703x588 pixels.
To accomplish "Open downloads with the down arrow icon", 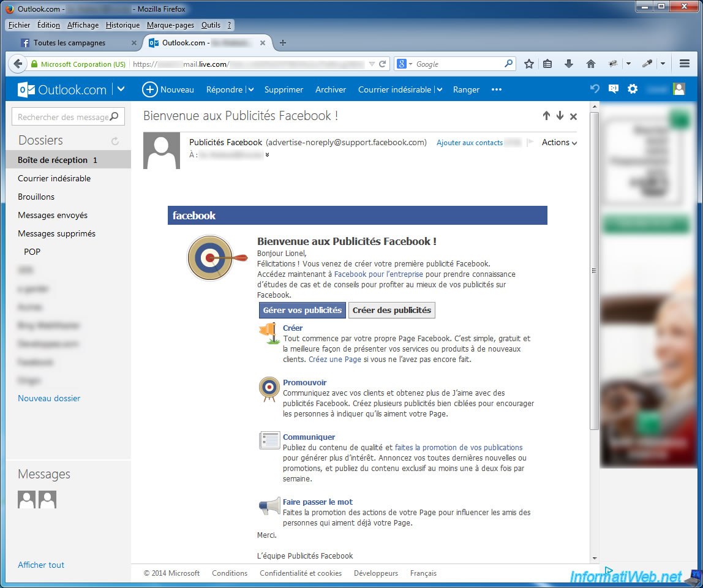I will [568, 64].
